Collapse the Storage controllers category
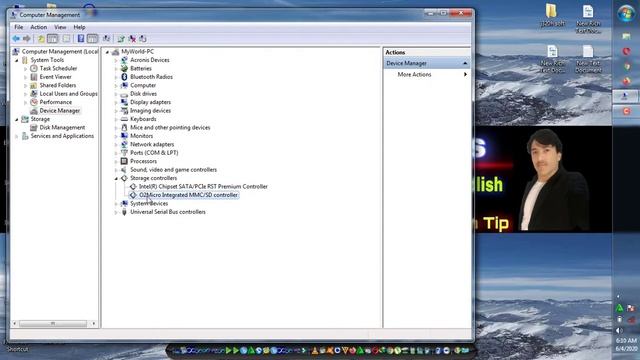 [x=116, y=178]
